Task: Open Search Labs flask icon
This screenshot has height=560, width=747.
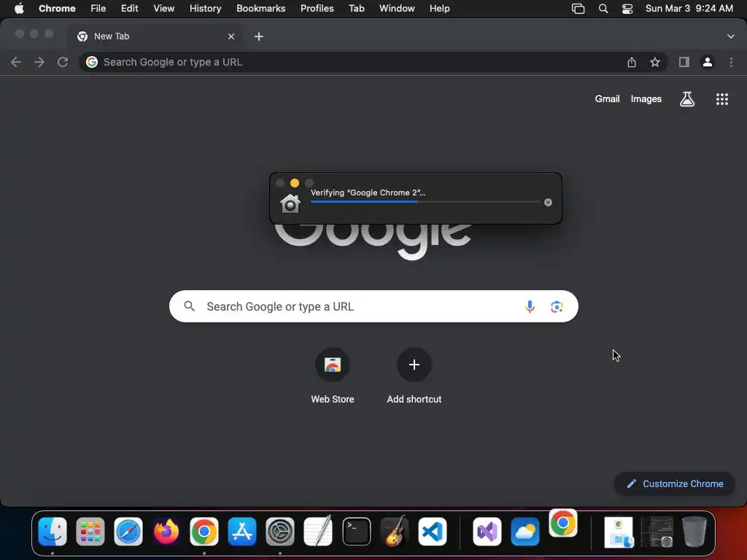Action: (686, 99)
